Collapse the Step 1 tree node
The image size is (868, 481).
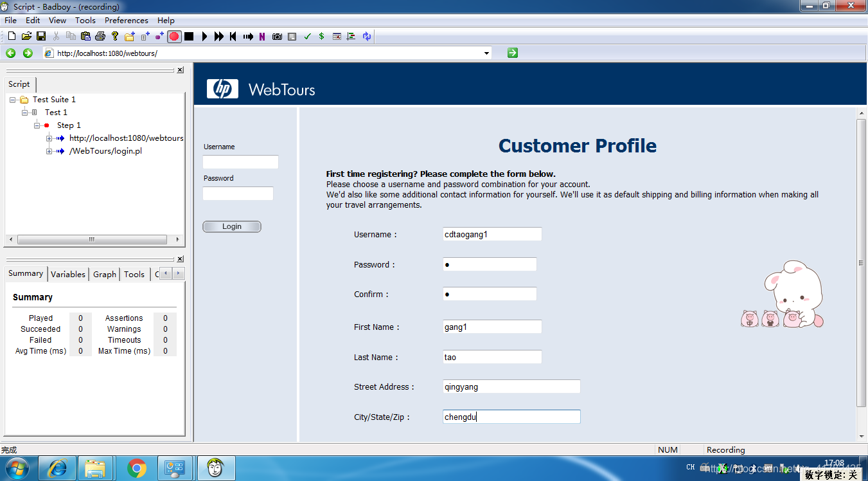37,125
